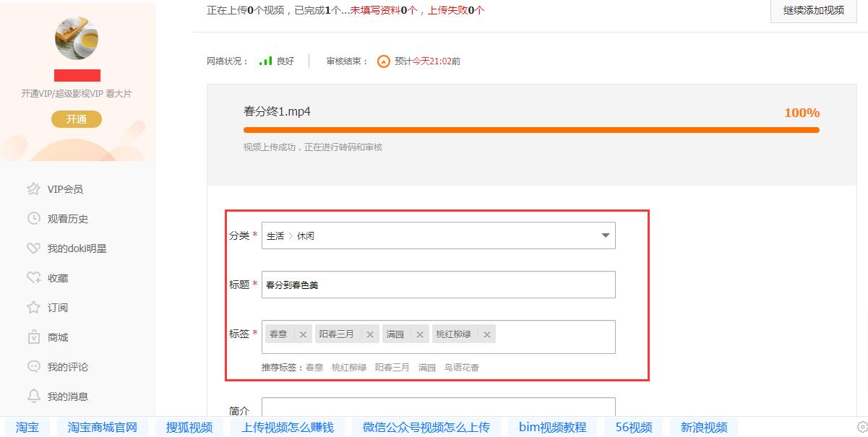The height and width of the screenshot is (437, 868).
Task: Open 我的消息 via the bell icon
Action: (35, 396)
